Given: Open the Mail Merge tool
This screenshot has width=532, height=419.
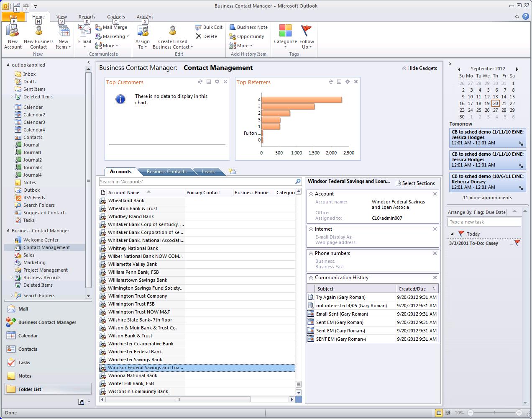Looking at the screenshot, I should click(x=111, y=27).
